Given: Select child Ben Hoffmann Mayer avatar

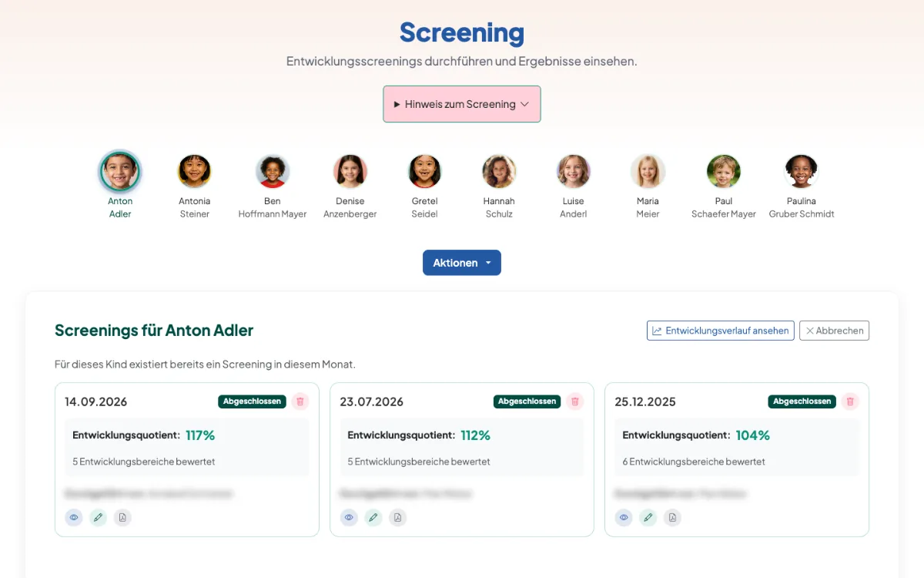Looking at the screenshot, I should [273, 171].
